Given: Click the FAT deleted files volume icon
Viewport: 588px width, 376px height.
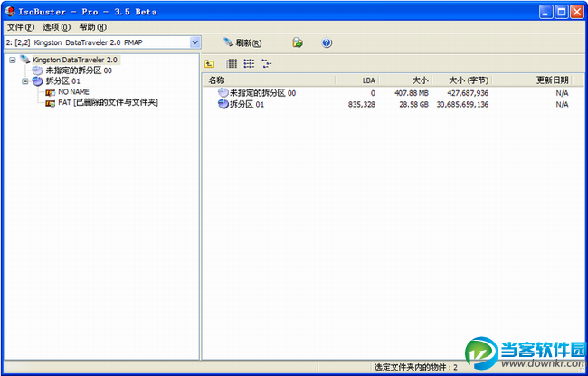Looking at the screenshot, I should click(51, 103).
